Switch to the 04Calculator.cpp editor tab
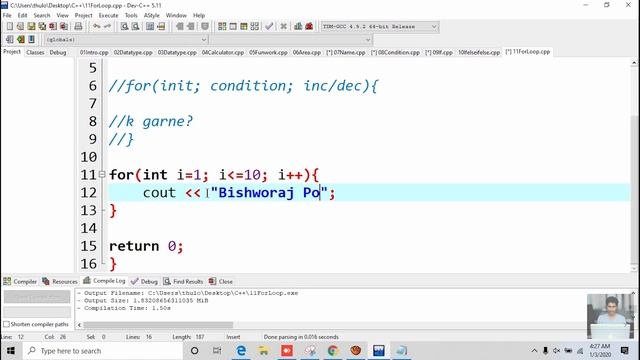The height and width of the screenshot is (360, 640). click(223, 53)
